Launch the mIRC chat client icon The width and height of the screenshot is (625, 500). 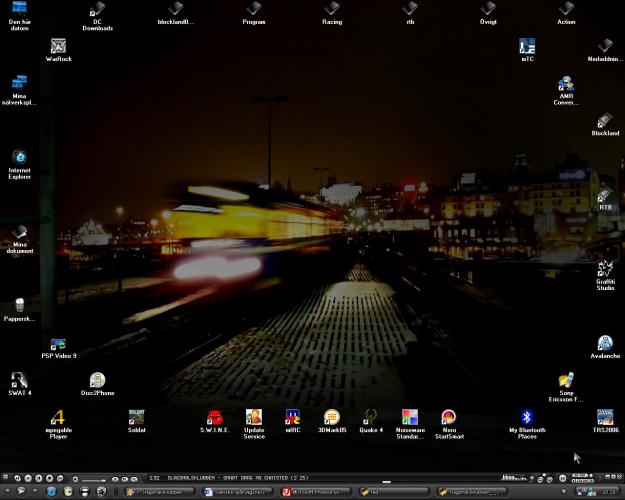pyautogui.click(x=293, y=418)
